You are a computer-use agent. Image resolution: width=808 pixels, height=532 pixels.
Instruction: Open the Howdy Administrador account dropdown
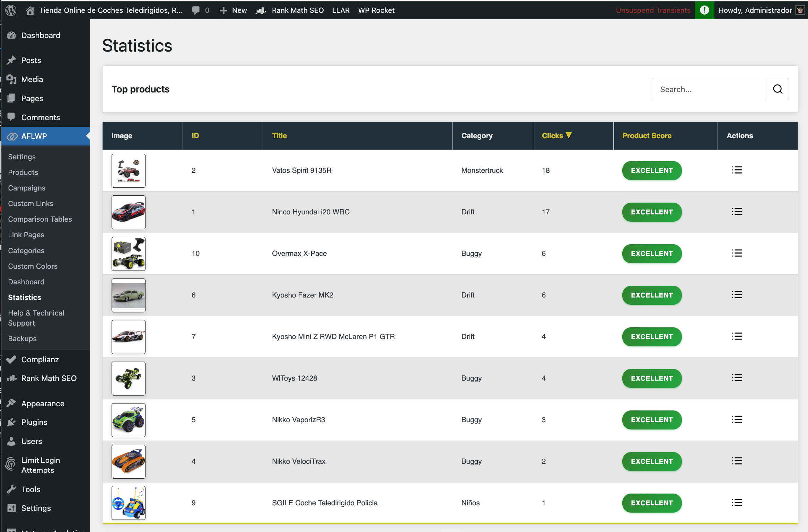tap(755, 10)
